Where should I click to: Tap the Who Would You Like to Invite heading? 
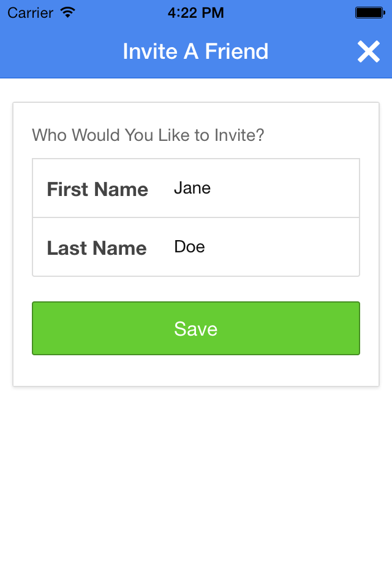pyautogui.click(x=148, y=135)
